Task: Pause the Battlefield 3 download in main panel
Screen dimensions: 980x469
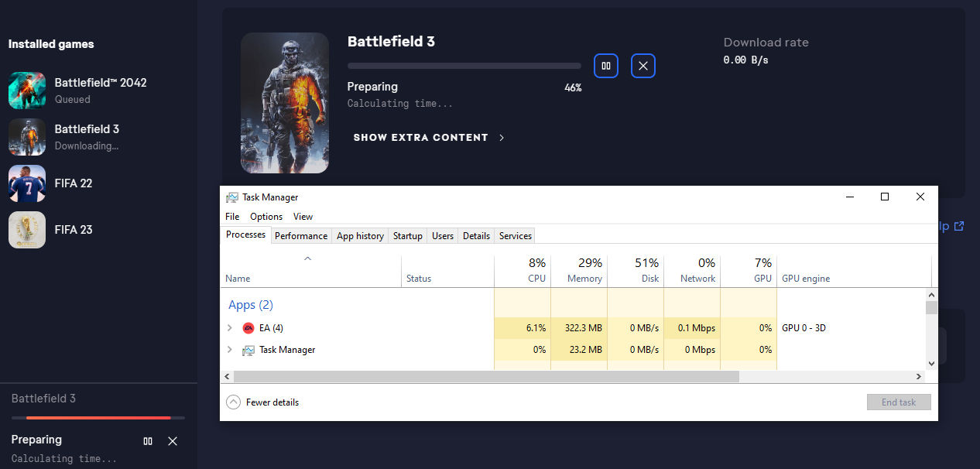Action: (x=605, y=67)
